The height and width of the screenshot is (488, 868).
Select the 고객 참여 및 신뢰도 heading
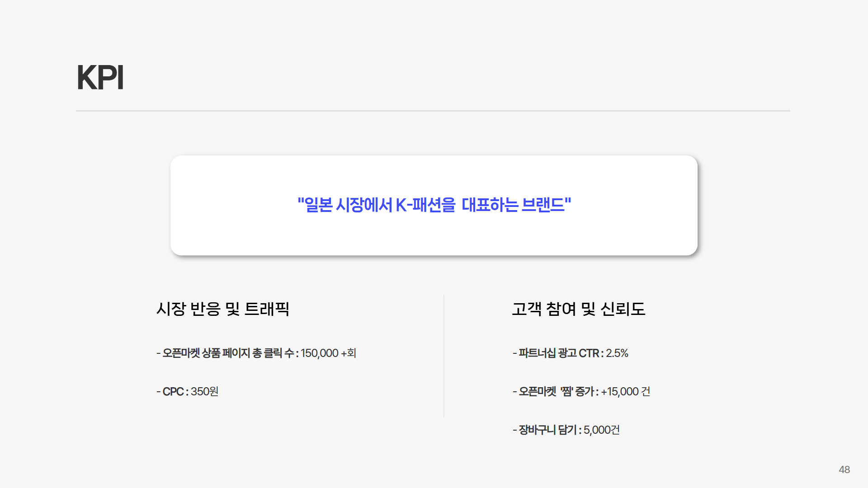point(578,309)
